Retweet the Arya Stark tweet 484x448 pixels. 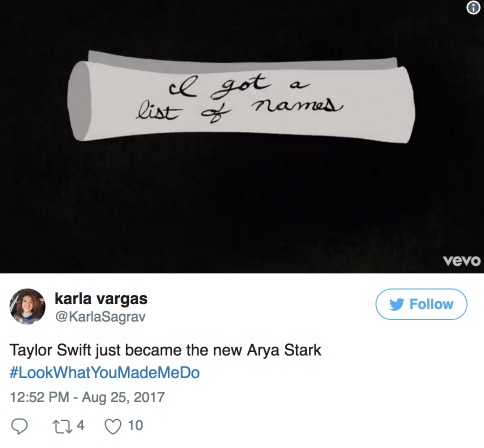coord(62,426)
